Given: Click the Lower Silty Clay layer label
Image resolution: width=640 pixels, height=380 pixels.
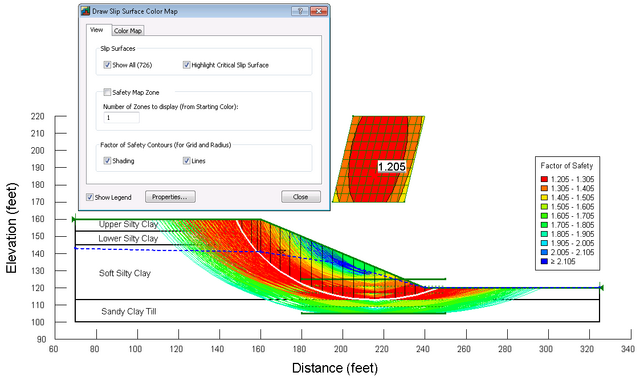Looking at the screenshot, I should (128, 238).
